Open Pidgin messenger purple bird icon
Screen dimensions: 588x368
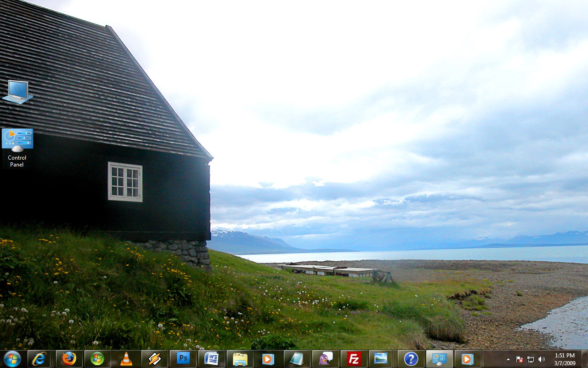[325, 358]
